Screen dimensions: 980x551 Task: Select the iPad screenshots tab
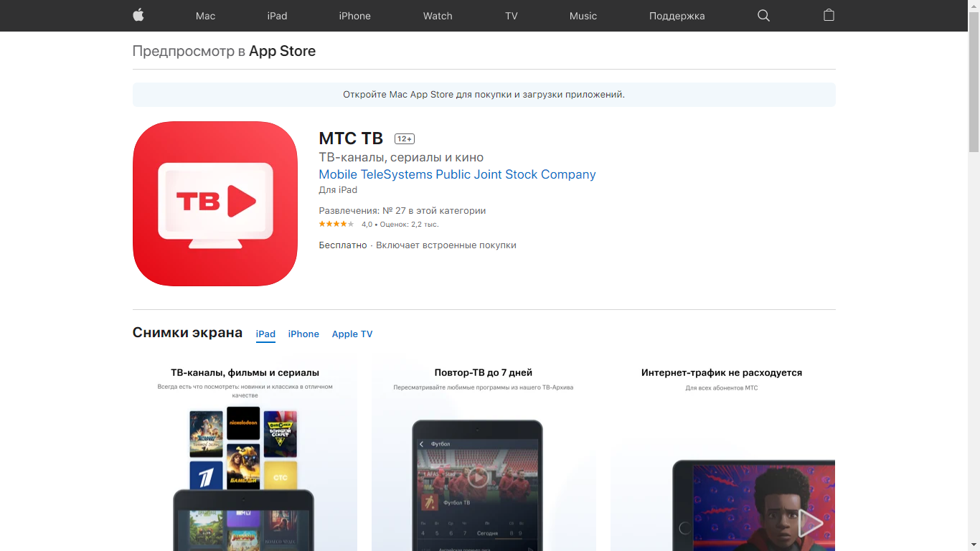265,334
